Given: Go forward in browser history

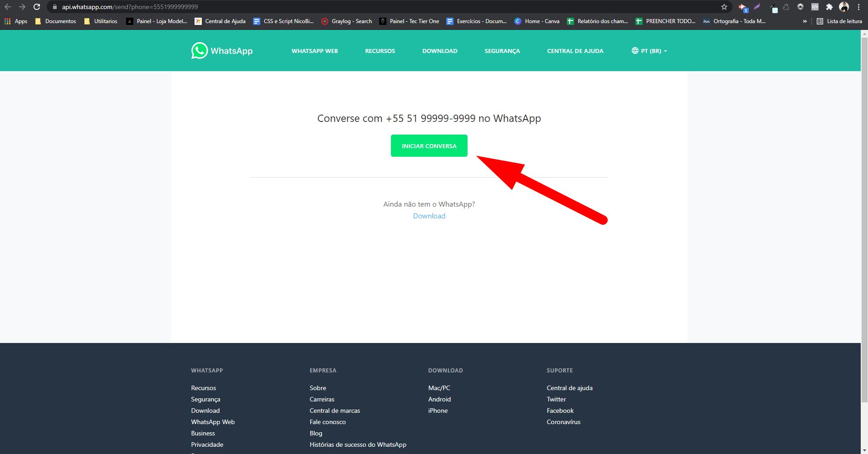Looking at the screenshot, I should pos(22,7).
